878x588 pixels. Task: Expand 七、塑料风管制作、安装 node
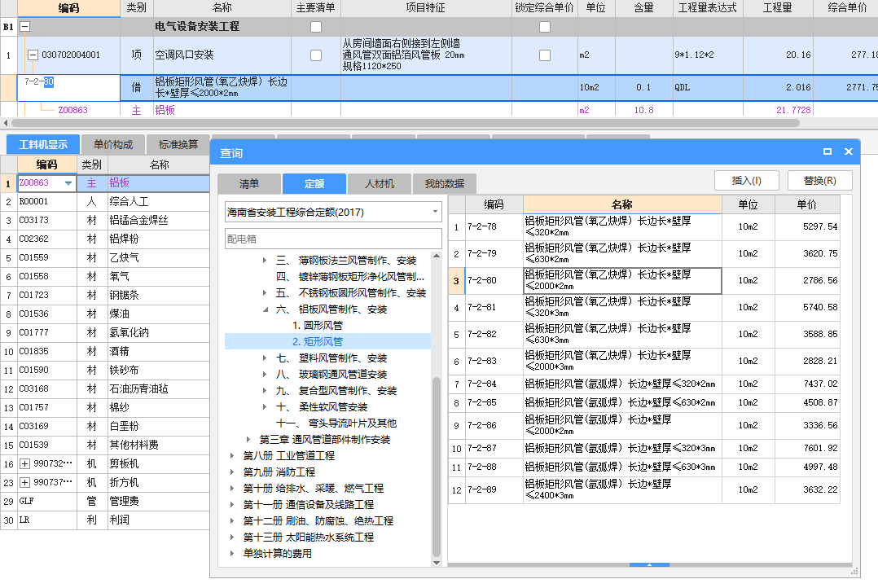(264, 358)
